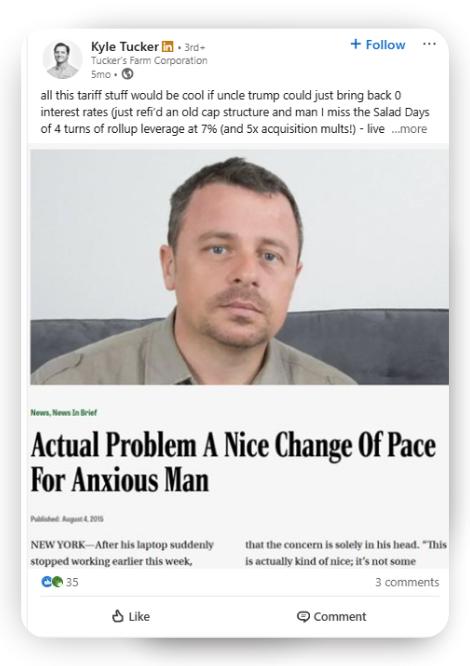Click the Kyle Tucker author name
The image size is (470, 666).
pos(125,46)
